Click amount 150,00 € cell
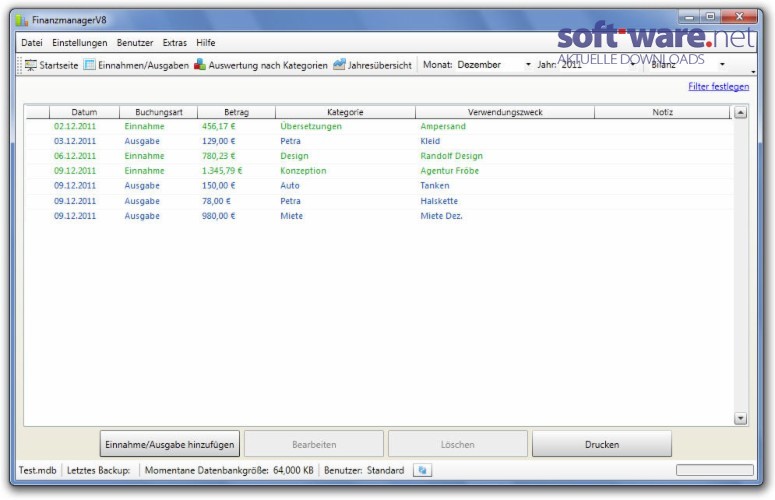This screenshot has height=500, width=775. point(218,186)
